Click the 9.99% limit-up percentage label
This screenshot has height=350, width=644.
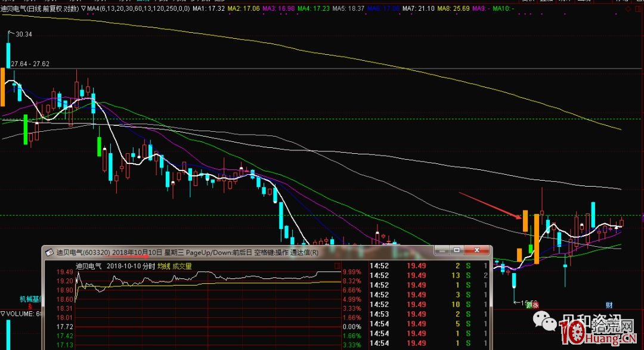(352, 272)
